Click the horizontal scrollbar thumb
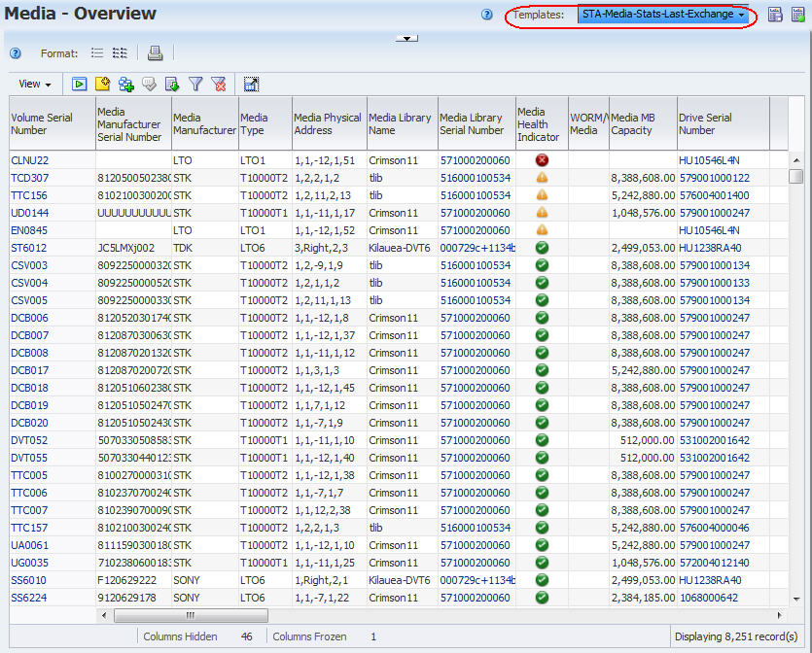Screen dimensions: 812x653 point(191,615)
